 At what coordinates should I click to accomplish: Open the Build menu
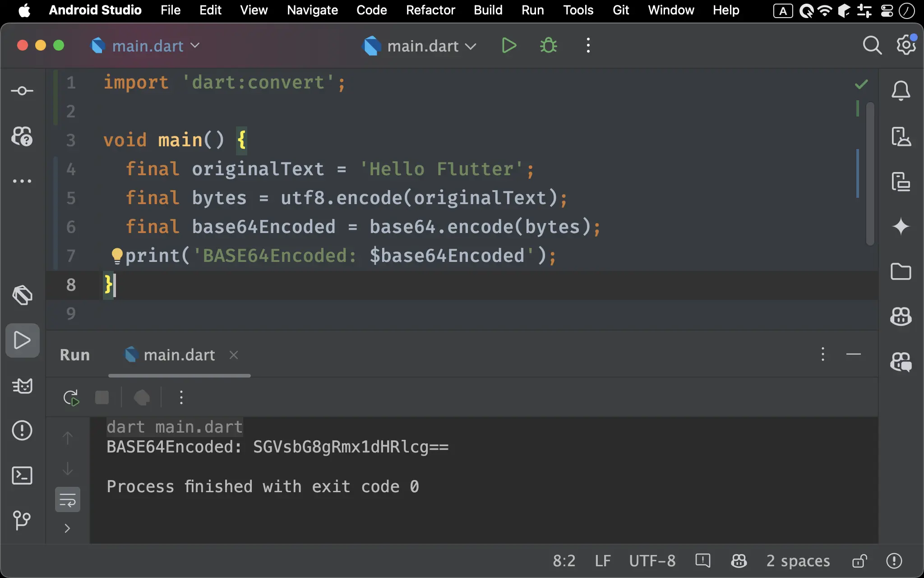pyautogui.click(x=488, y=10)
